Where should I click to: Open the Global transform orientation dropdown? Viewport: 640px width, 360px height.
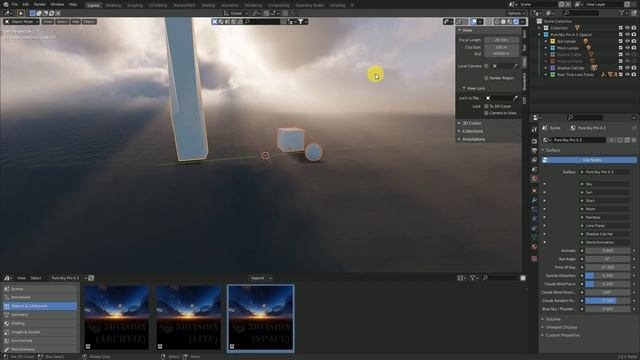[236, 13]
